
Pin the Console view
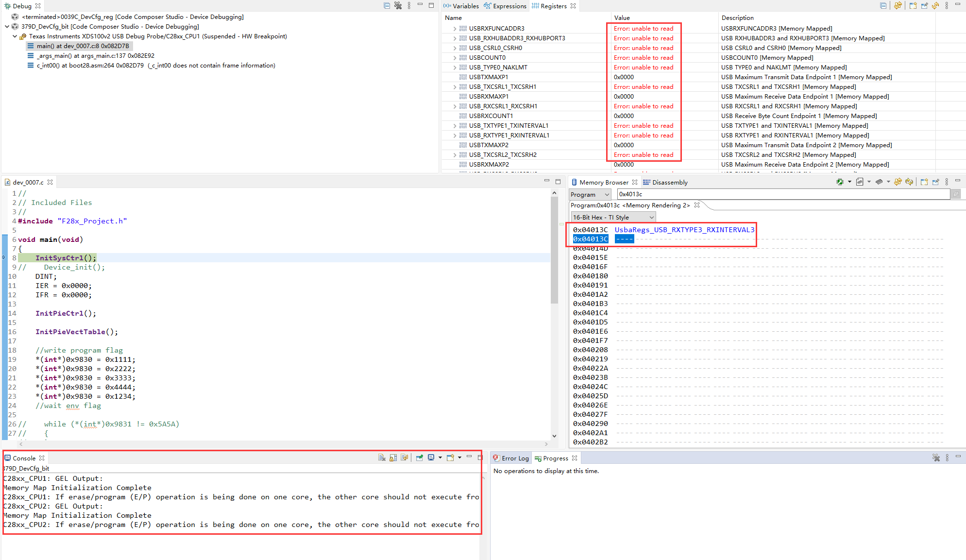(419, 457)
